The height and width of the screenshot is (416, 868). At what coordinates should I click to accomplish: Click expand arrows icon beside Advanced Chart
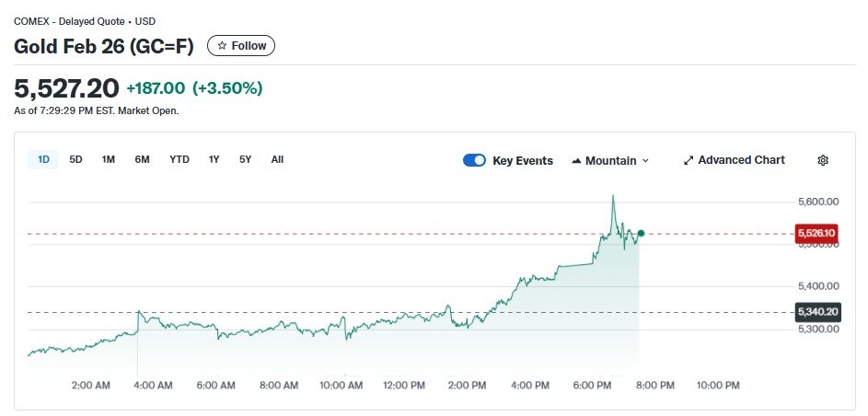click(689, 160)
